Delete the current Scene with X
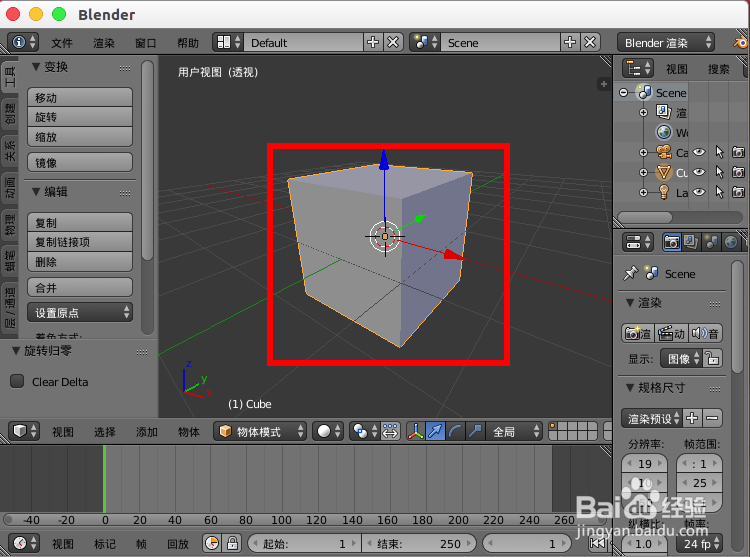The width and height of the screenshot is (750, 557). coord(590,42)
